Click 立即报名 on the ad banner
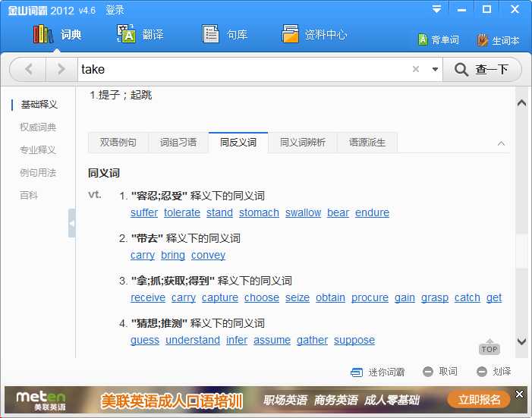 [x=479, y=400]
